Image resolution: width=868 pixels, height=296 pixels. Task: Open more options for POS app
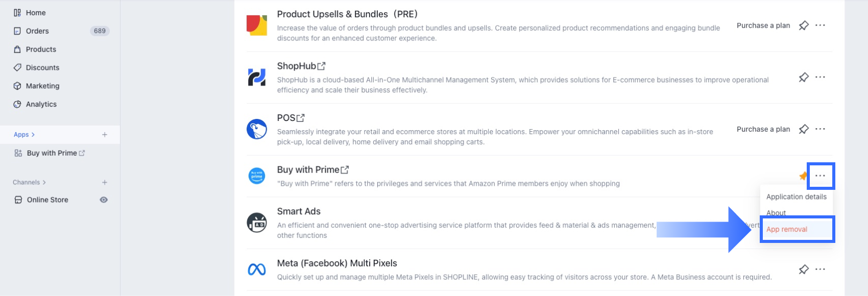[820, 129]
